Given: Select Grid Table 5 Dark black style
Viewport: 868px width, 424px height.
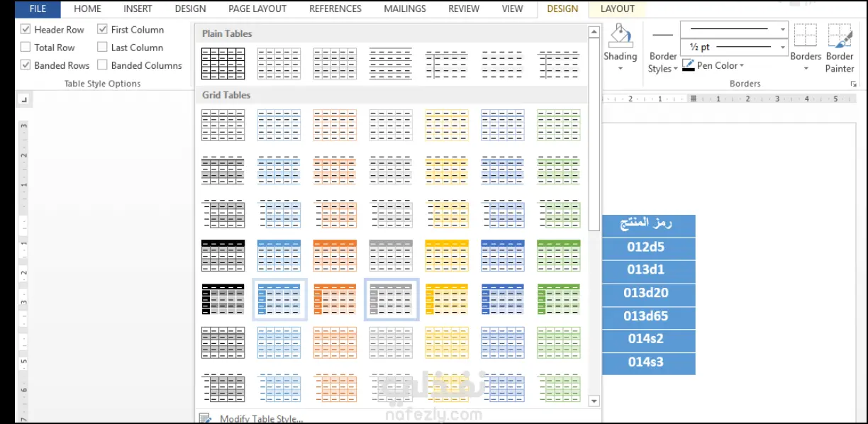Looking at the screenshot, I should pyautogui.click(x=223, y=299).
